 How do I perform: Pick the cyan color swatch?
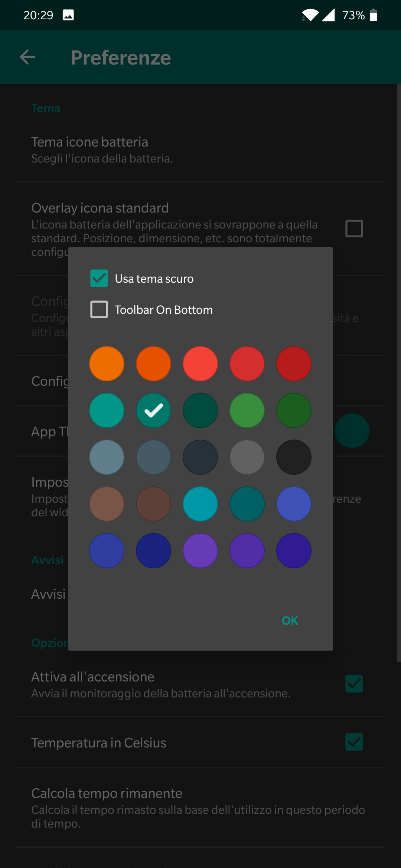[x=200, y=504]
